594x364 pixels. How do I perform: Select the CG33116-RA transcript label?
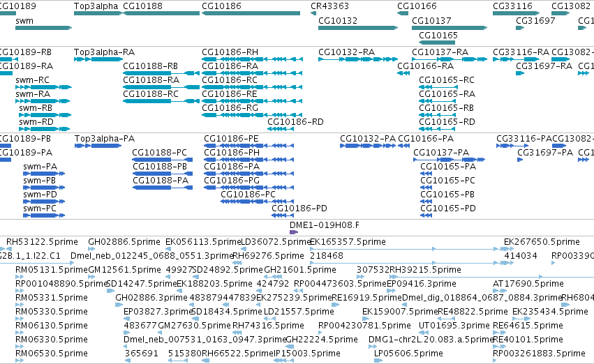point(521,52)
